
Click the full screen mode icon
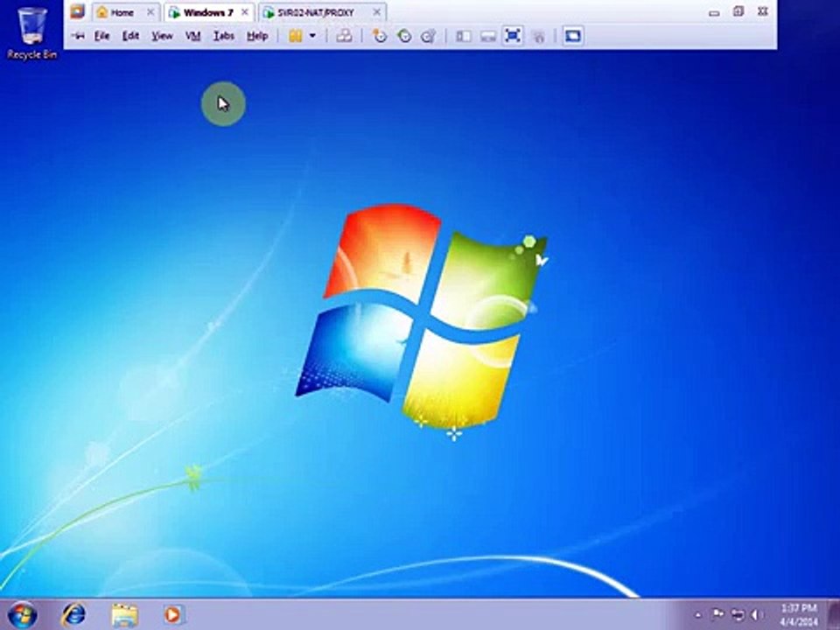pos(513,36)
